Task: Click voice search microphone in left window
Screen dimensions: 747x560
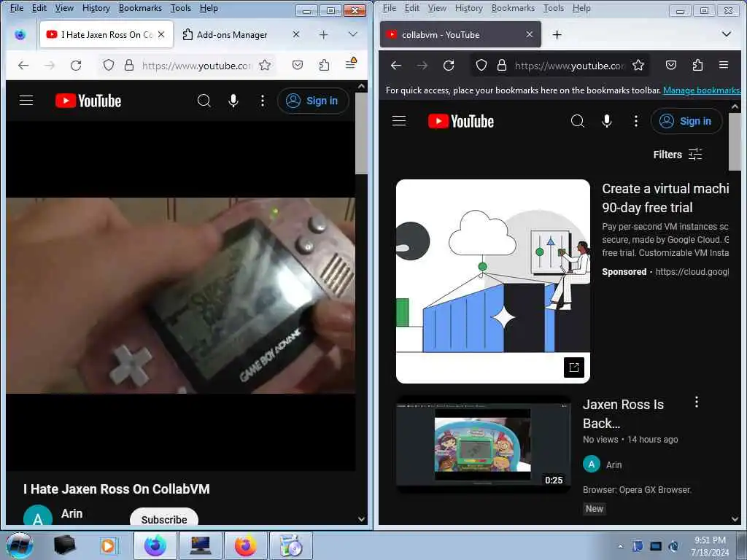Action: (233, 101)
